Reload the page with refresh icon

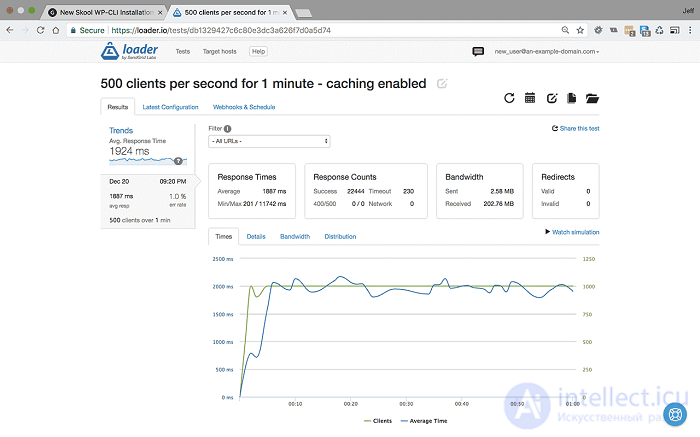[41, 30]
